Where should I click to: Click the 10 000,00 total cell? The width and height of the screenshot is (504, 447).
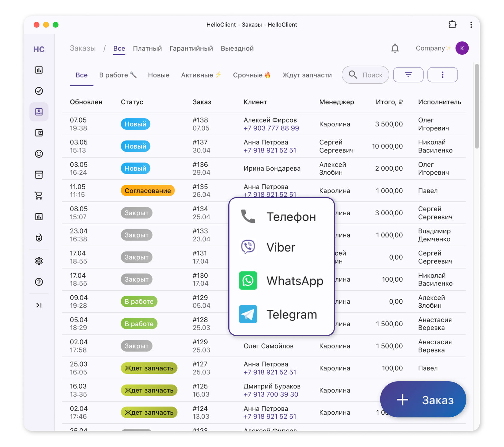pyautogui.click(x=387, y=146)
